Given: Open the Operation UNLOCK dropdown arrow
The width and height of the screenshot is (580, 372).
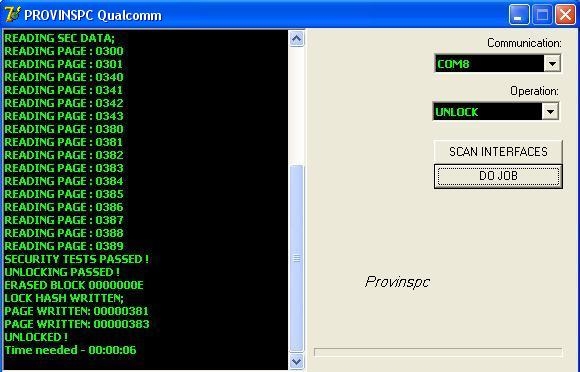Looking at the screenshot, I should click(x=550, y=111).
